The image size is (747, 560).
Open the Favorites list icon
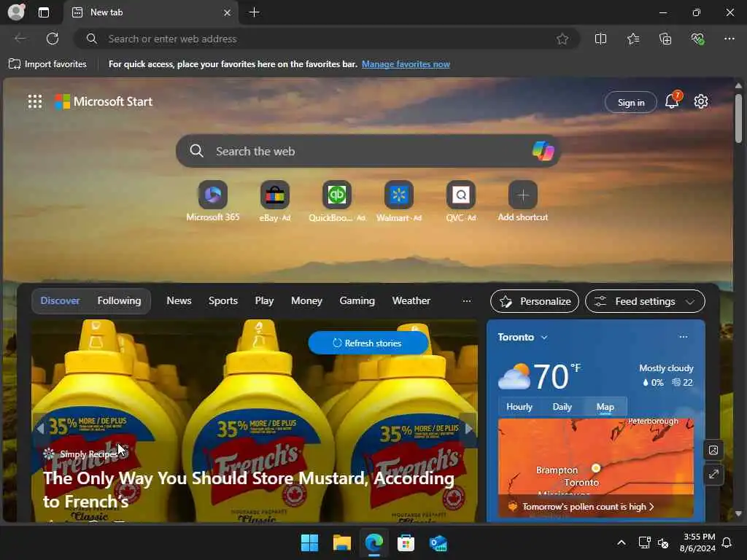(x=633, y=39)
